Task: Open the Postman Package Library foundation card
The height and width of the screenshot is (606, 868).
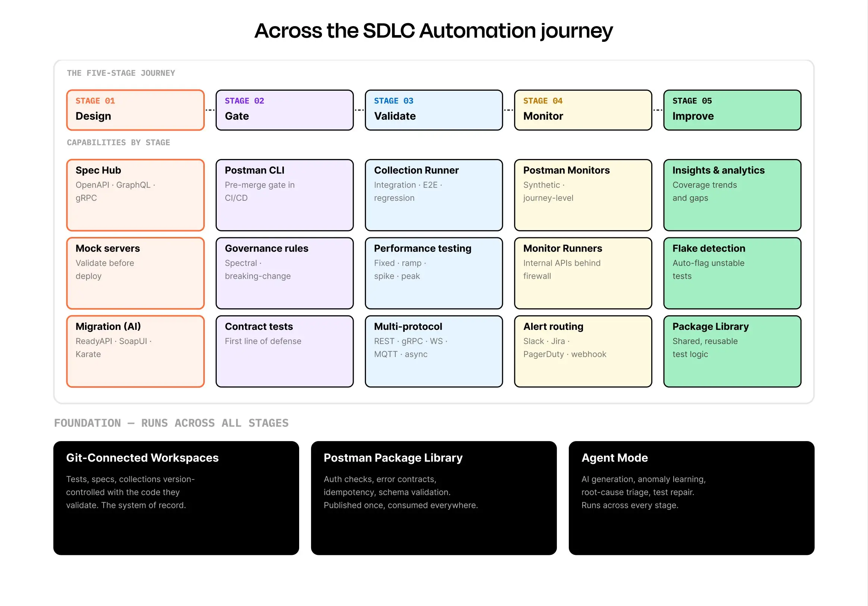Action: point(434,498)
